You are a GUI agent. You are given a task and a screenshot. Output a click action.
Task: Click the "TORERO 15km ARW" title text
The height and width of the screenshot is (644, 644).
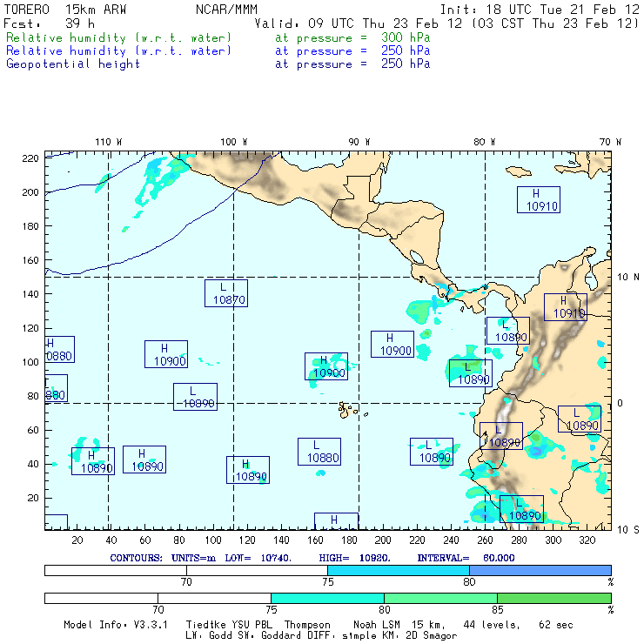tap(65, 10)
